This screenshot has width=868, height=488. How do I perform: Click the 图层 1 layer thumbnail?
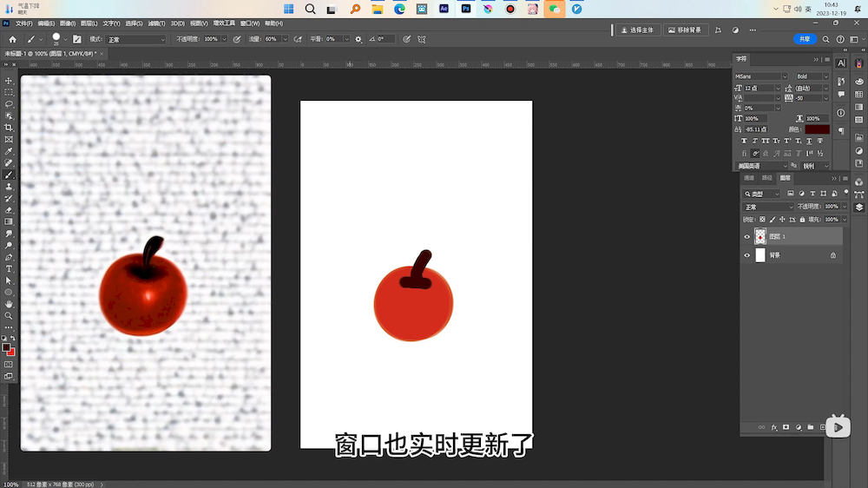pos(760,236)
